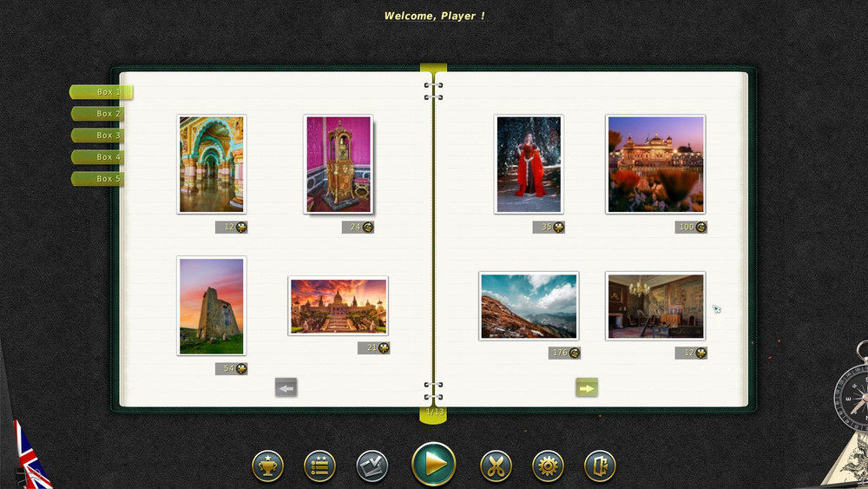This screenshot has width=868, height=489.
Task: Pick the stone tower at sunset puzzle
Action: click(x=211, y=306)
